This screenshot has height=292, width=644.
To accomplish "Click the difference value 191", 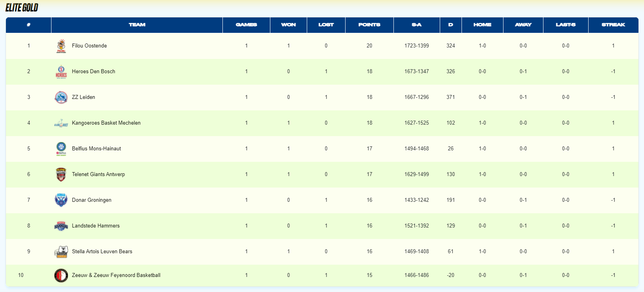I will tap(451, 200).
